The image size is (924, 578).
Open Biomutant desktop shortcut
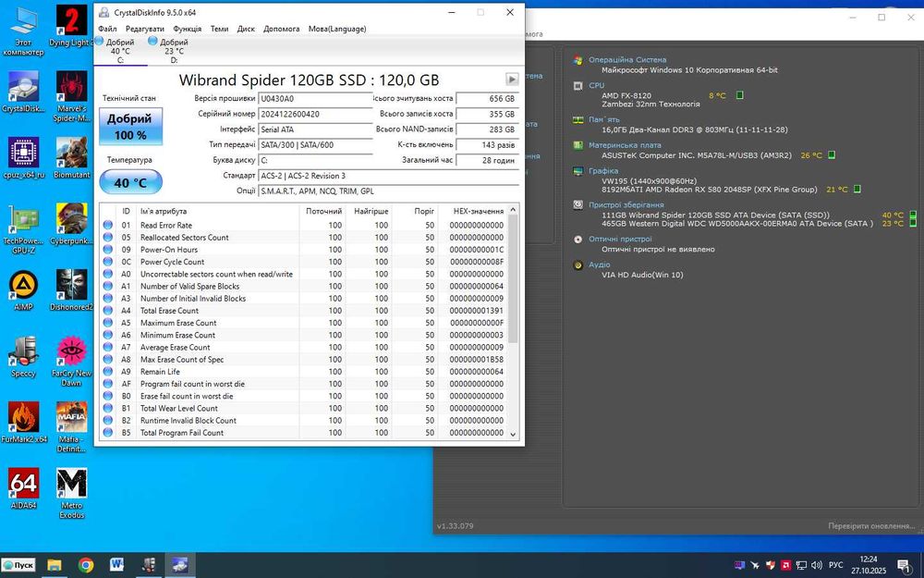[x=71, y=158]
